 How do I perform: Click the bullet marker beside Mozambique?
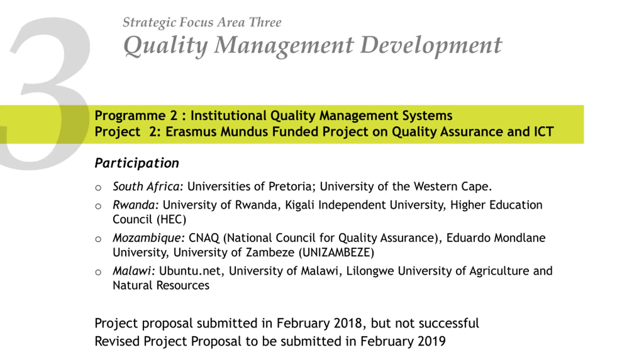pos(98,239)
